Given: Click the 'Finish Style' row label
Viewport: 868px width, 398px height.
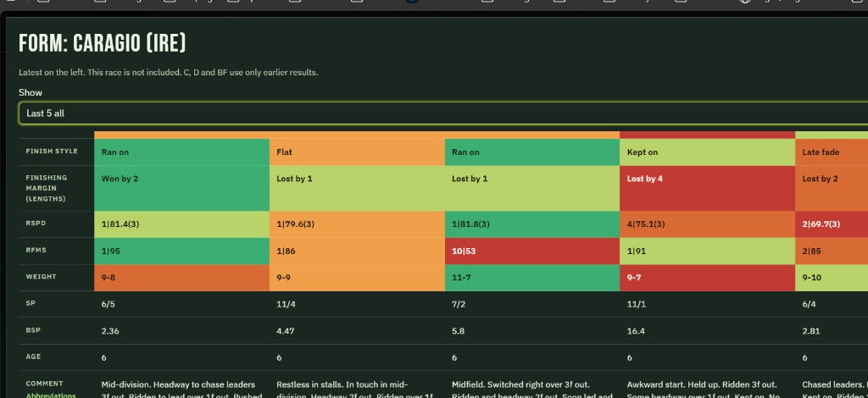Looking at the screenshot, I should pos(52,151).
